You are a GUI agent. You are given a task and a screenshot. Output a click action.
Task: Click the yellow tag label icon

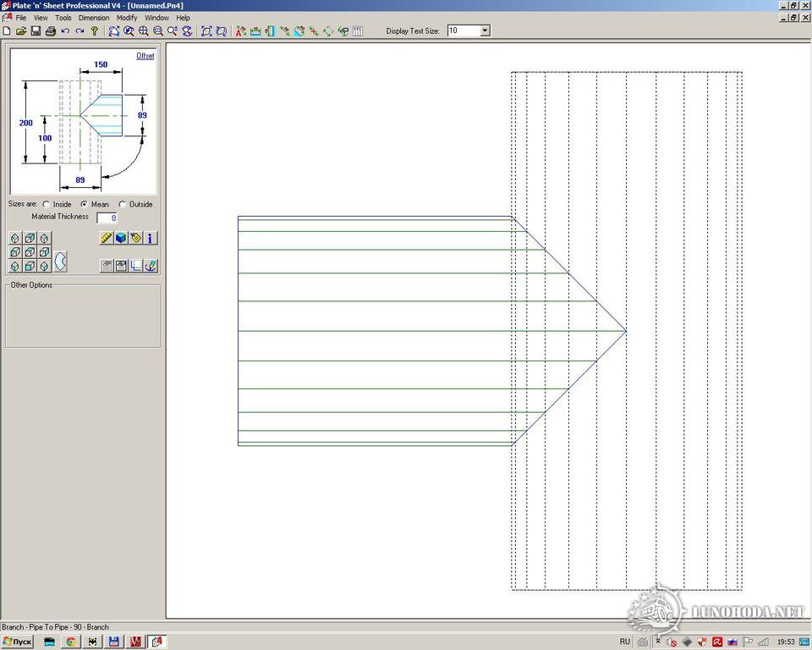tap(135, 238)
